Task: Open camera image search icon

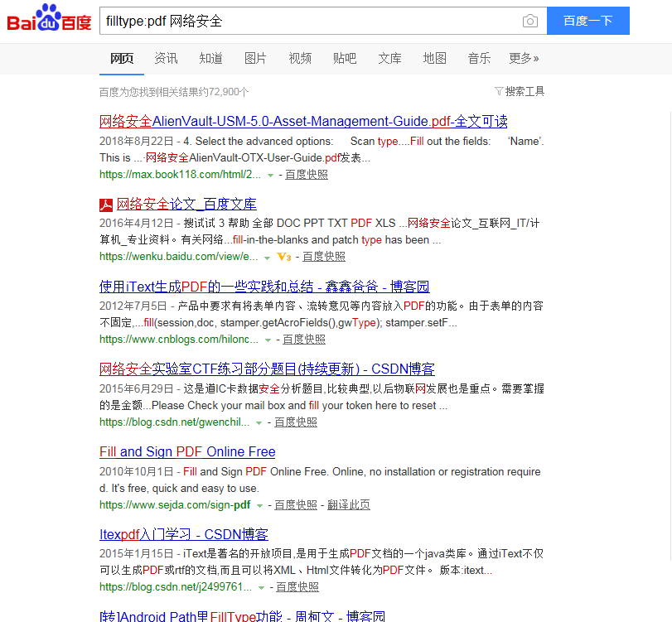Action: [x=530, y=21]
